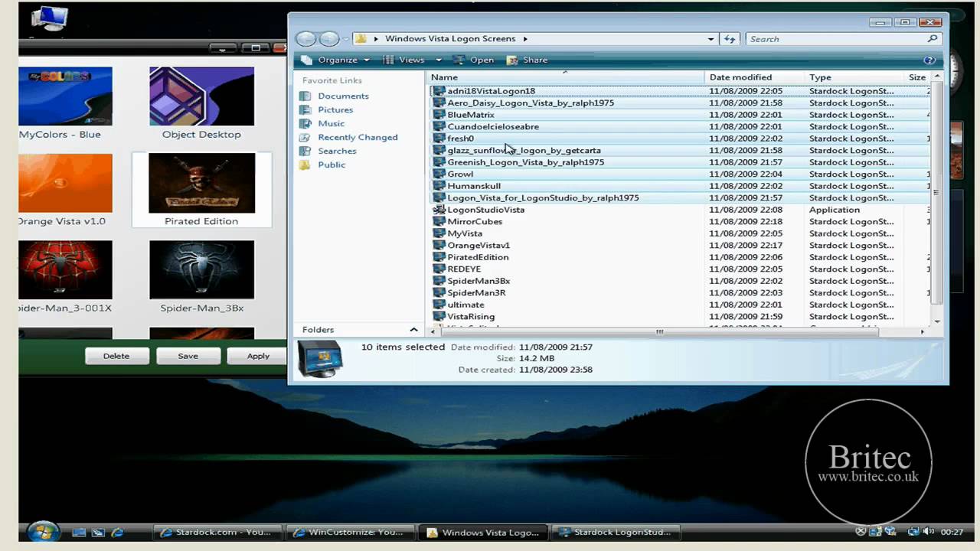The image size is (980, 551).
Task: Select the adni18VistaLogon18 file icon
Action: click(439, 91)
